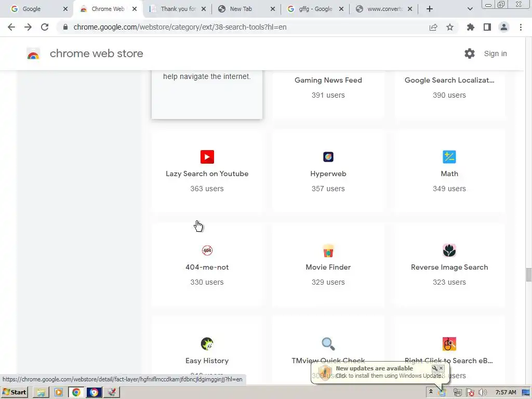The image size is (532, 399).
Task: Switch to the Thank you for tab
Action: tap(178, 9)
